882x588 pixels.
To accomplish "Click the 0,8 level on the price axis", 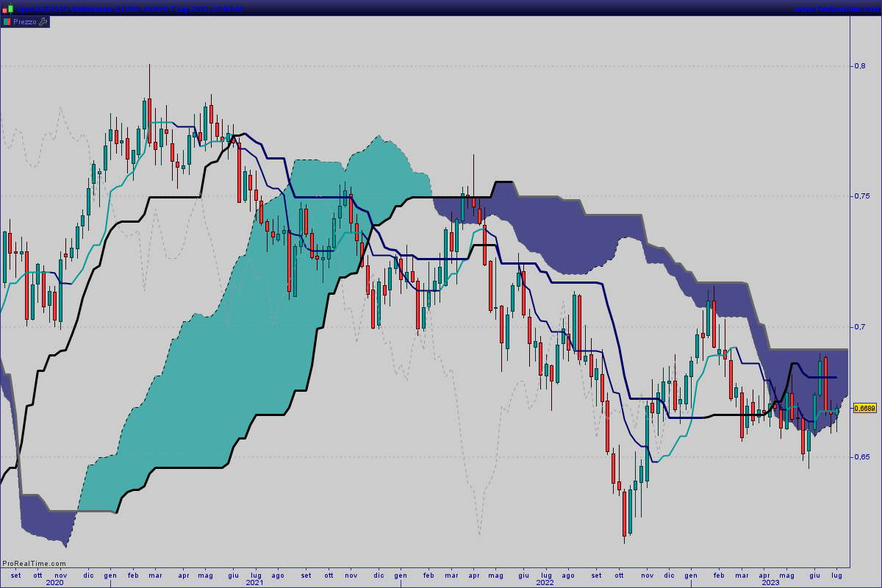I will [x=858, y=66].
